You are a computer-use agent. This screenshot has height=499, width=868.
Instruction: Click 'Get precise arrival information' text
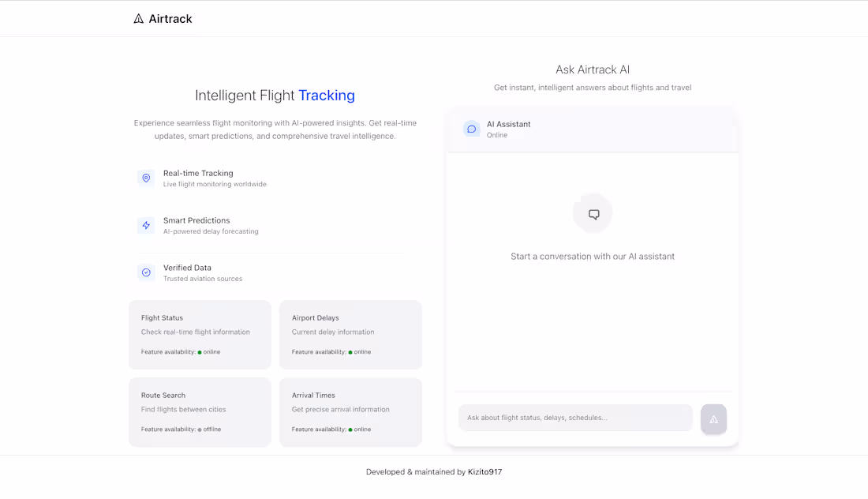[340, 410]
